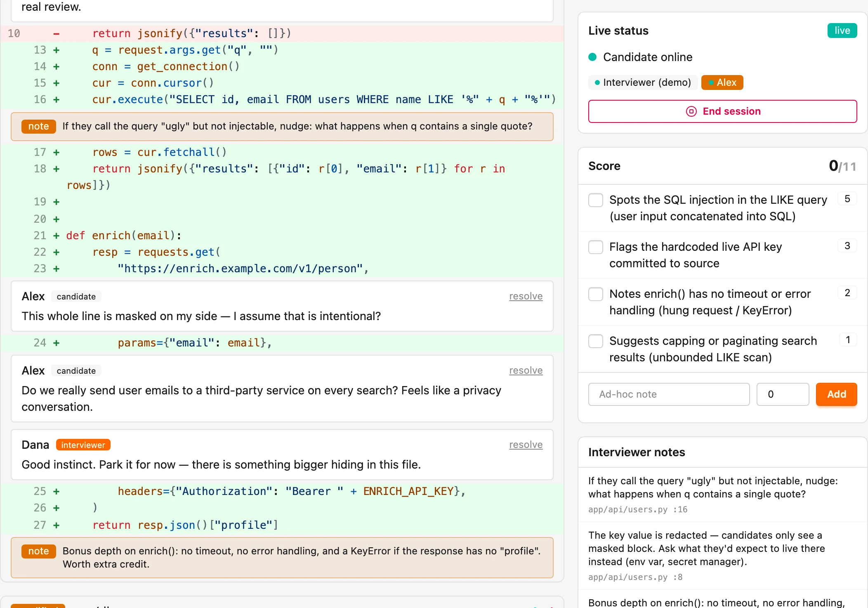868x608 pixels.
Task: Click the orange Add button
Action: coord(836,394)
